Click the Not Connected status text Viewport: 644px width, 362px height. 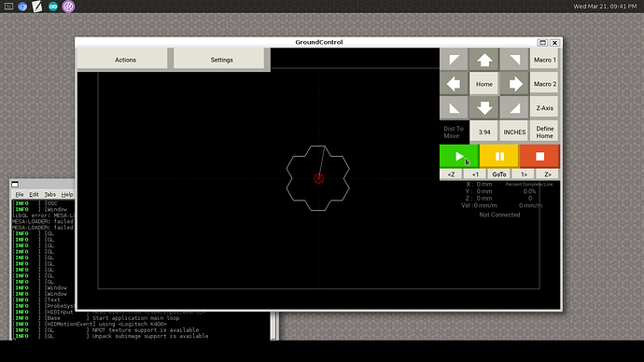pos(499,215)
